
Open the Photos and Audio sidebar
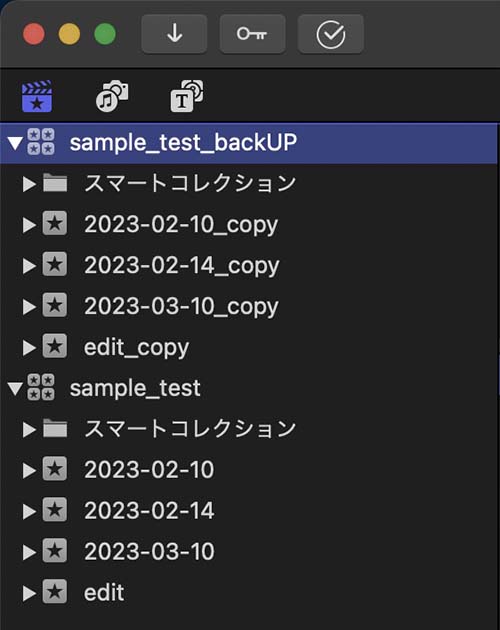point(112,96)
